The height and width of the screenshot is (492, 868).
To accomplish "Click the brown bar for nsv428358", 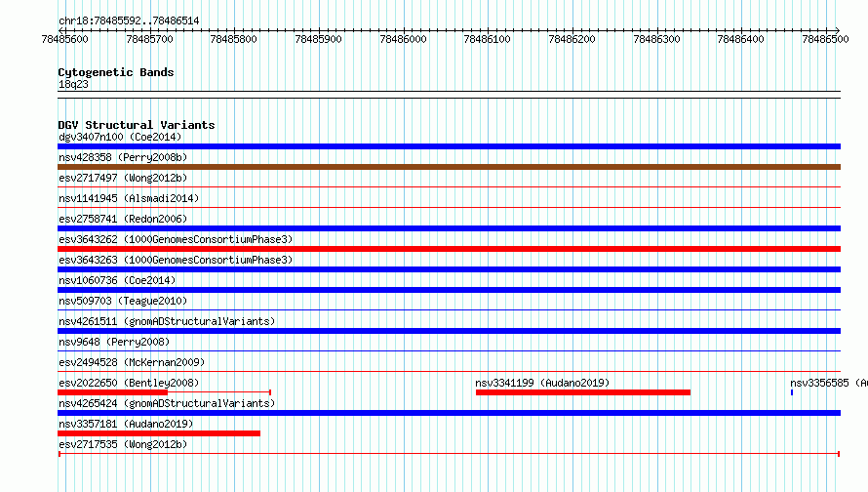I will (x=449, y=167).
